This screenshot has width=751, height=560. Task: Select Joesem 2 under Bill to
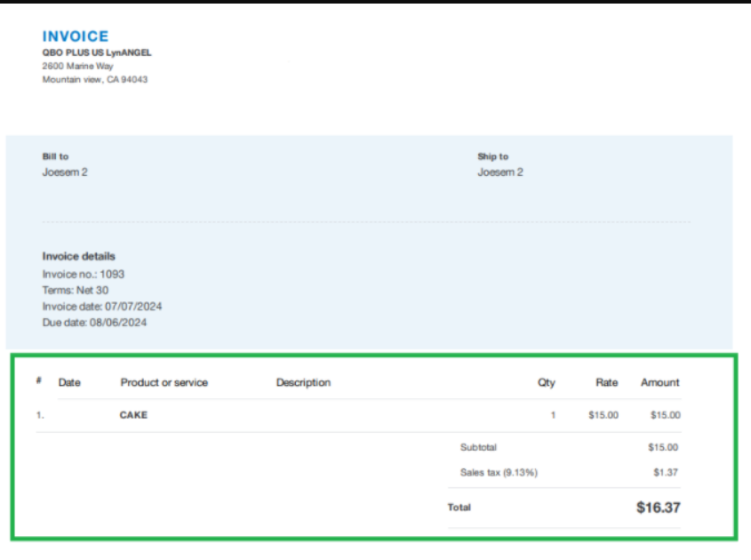click(61, 172)
